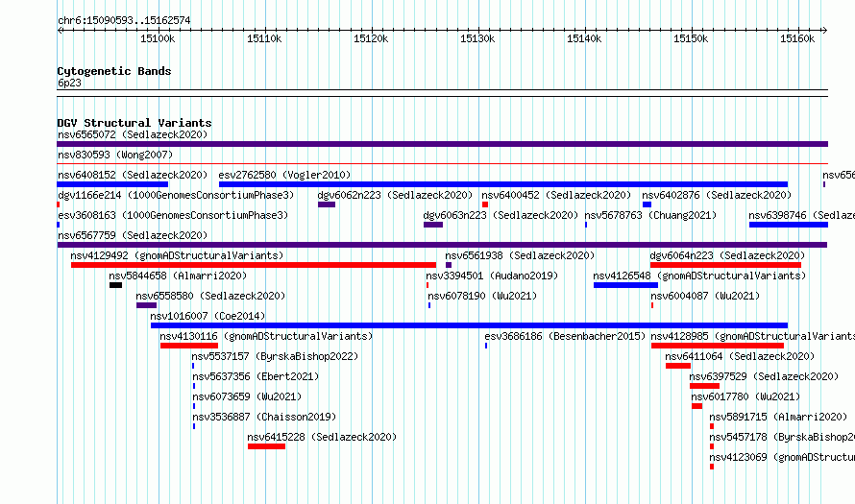855x504 pixels.
Task: Click the nsv6398746 blue variant bar
Action: pyautogui.click(x=789, y=225)
